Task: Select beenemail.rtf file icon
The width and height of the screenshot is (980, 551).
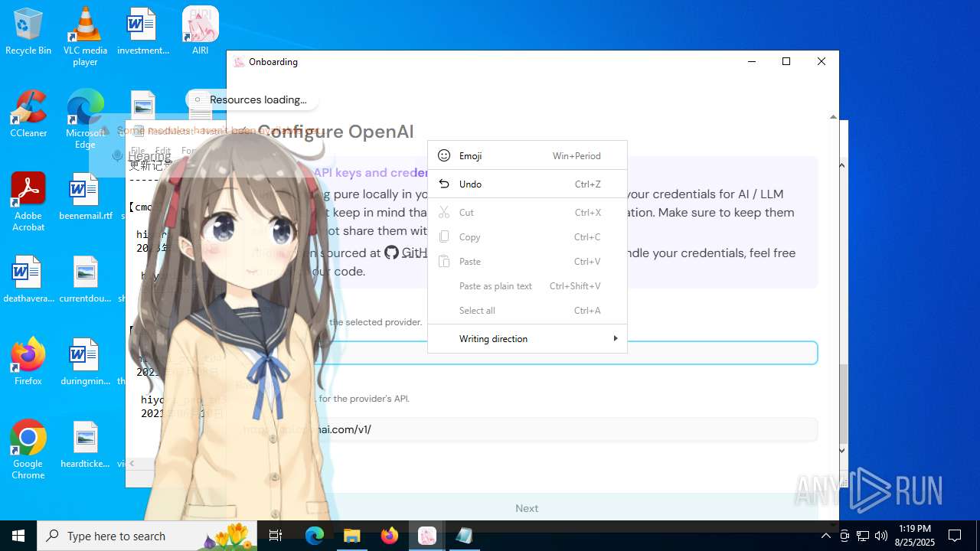Action: (x=85, y=197)
